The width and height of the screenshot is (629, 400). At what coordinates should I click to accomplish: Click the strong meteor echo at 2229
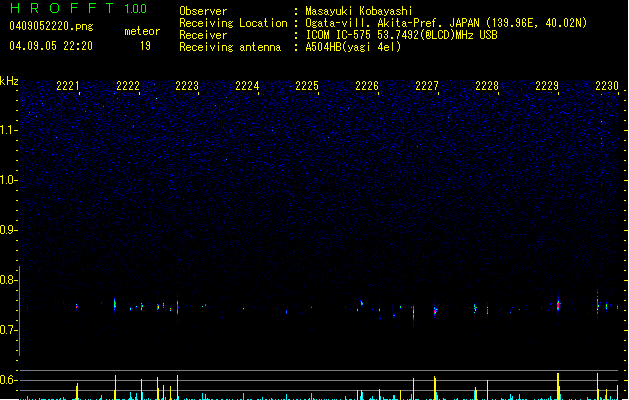(x=558, y=305)
